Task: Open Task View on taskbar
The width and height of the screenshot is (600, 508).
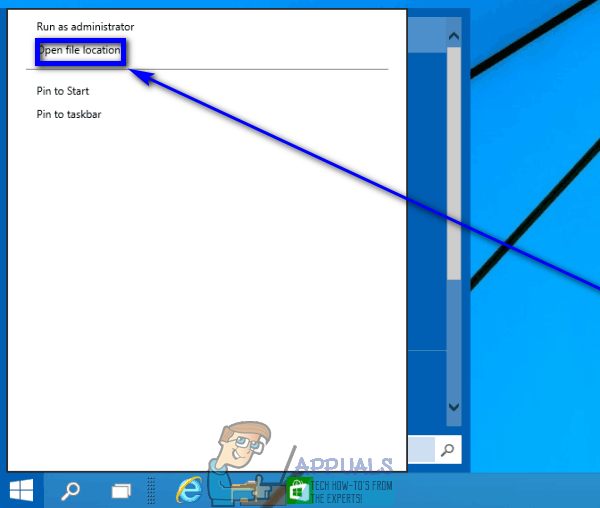Action: [121, 491]
